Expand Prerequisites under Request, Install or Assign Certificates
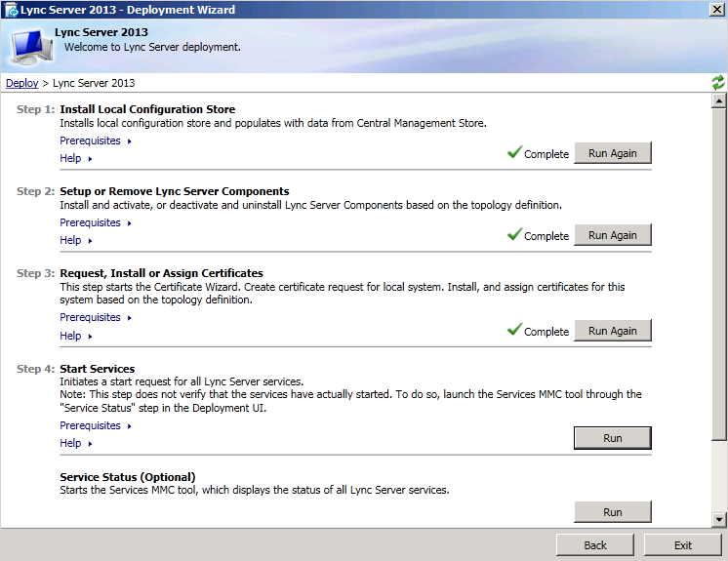728x561 pixels. click(96, 317)
